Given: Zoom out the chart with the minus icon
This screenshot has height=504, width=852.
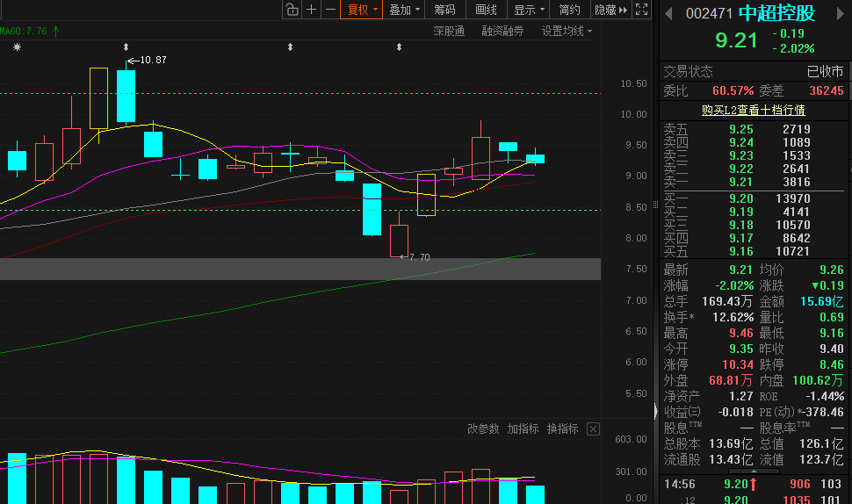Looking at the screenshot, I should [x=330, y=10].
